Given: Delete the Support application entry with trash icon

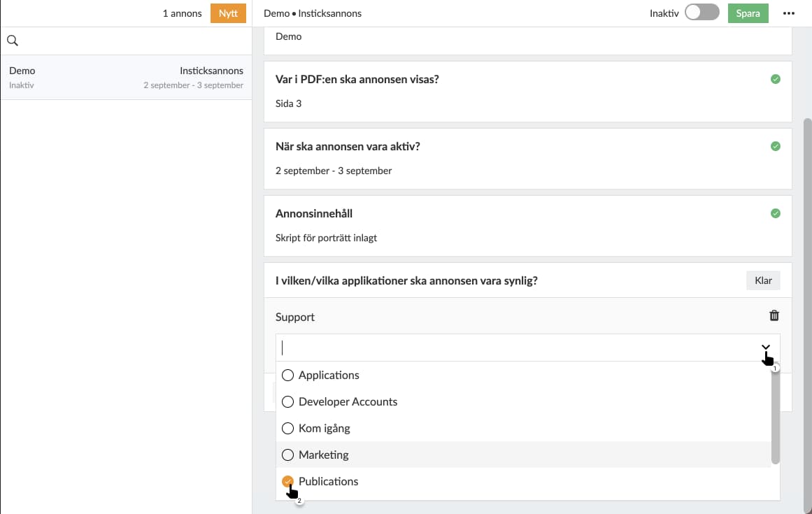Looking at the screenshot, I should (774, 316).
